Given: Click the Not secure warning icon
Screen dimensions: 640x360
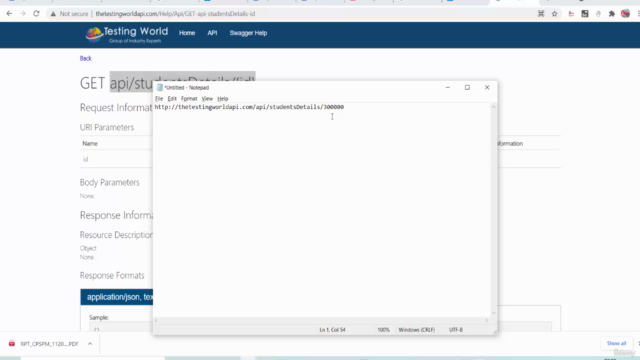Looking at the screenshot, I should coord(53,14).
